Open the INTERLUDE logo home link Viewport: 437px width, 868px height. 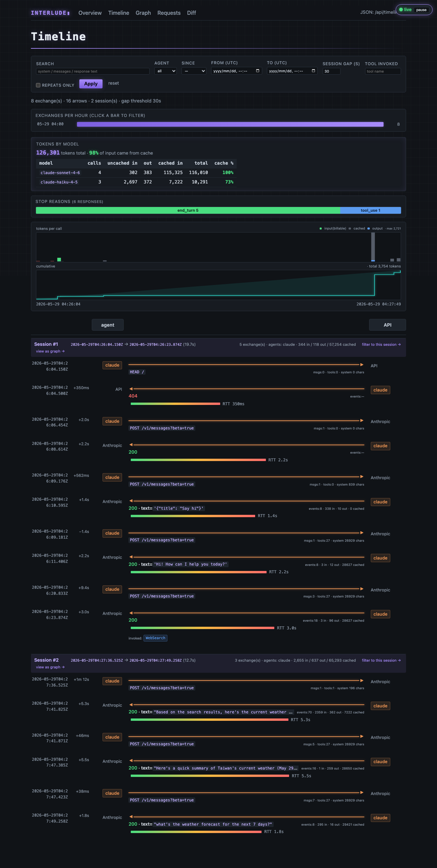(x=50, y=13)
